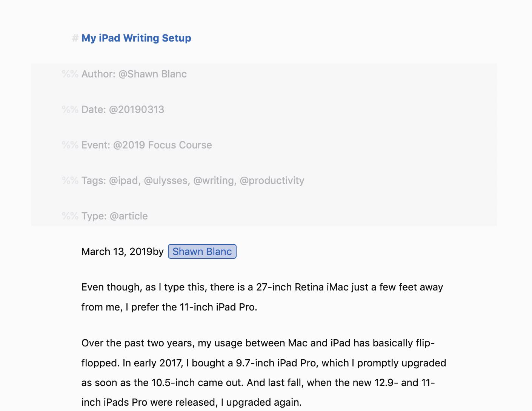Click the @ipad tag

click(123, 181)
